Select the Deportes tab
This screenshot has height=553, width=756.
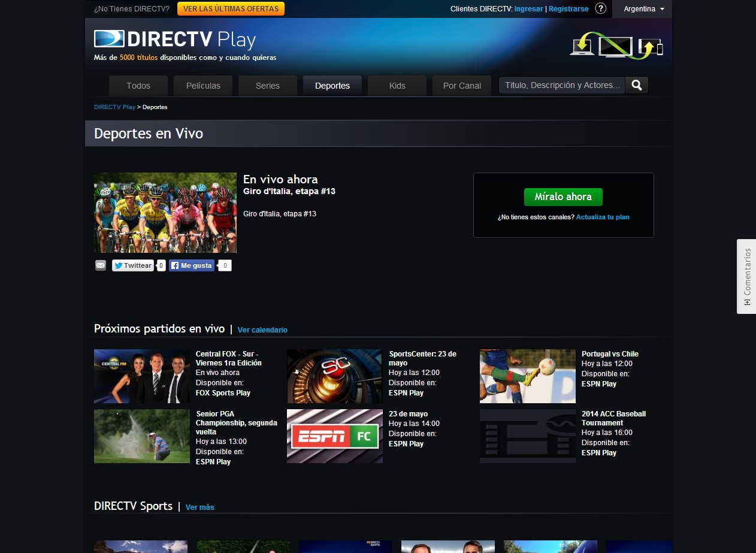(332, 86)
